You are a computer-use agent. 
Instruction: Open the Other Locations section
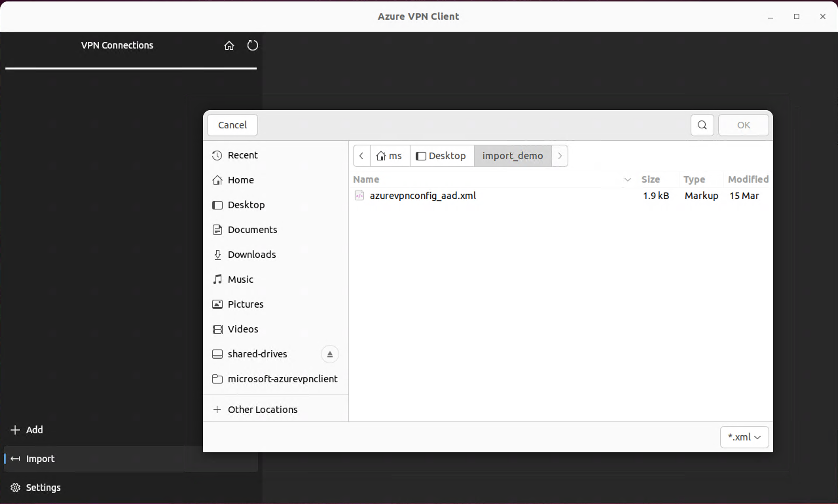(263, 409)
